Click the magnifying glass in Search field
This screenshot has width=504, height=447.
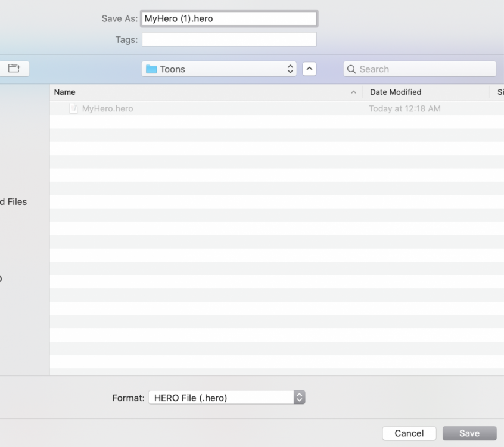coord(352,69)
